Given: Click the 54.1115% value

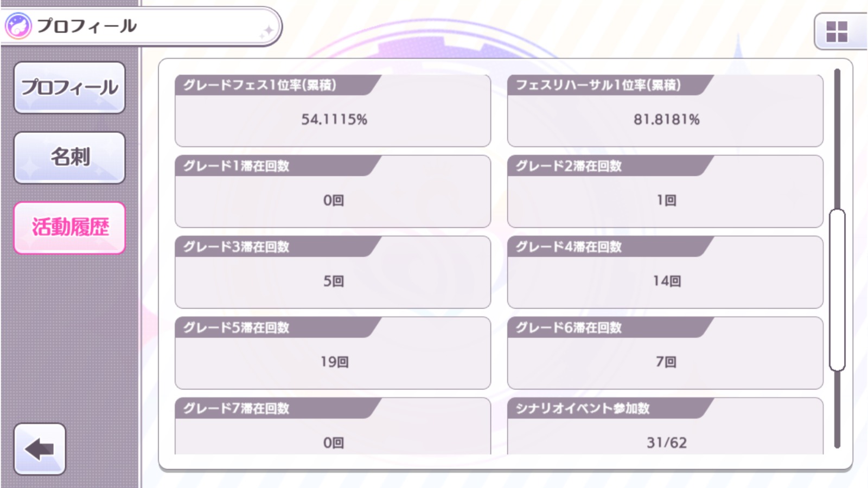Looking at the screenshot, I should coord(334,119).
